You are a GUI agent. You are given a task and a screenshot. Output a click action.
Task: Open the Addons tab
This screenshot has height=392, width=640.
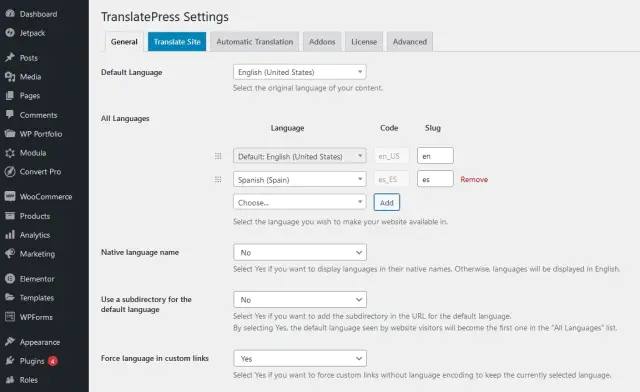coord(322,42)
